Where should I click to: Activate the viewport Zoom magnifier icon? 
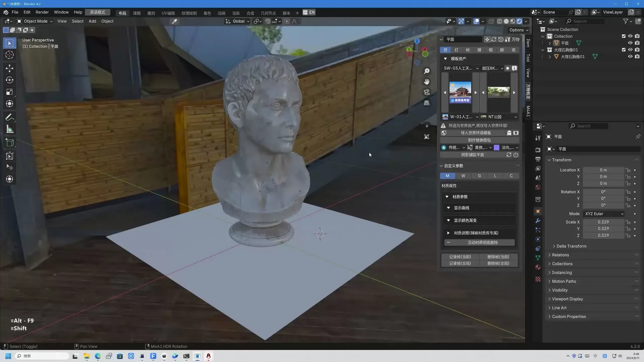(x=426, y=71)
